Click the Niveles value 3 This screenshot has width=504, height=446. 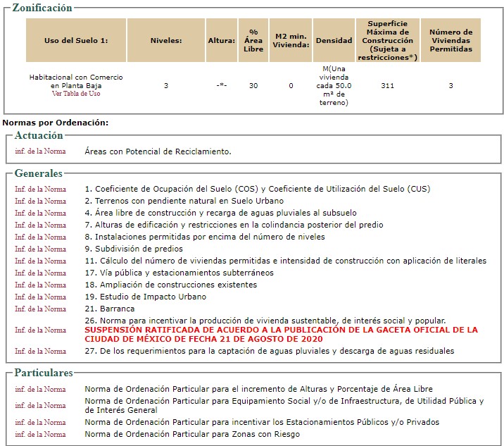(166, 85)
